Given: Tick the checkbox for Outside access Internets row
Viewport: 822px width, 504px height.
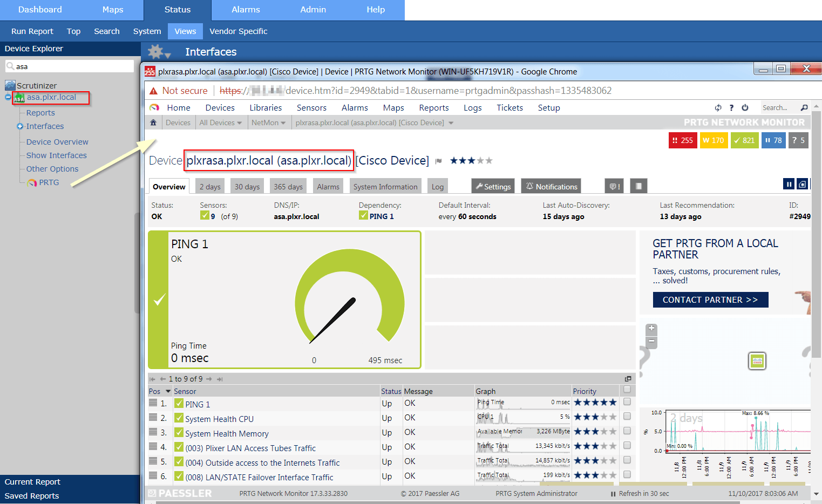Looking at the screenshot, I should [627, 460].
